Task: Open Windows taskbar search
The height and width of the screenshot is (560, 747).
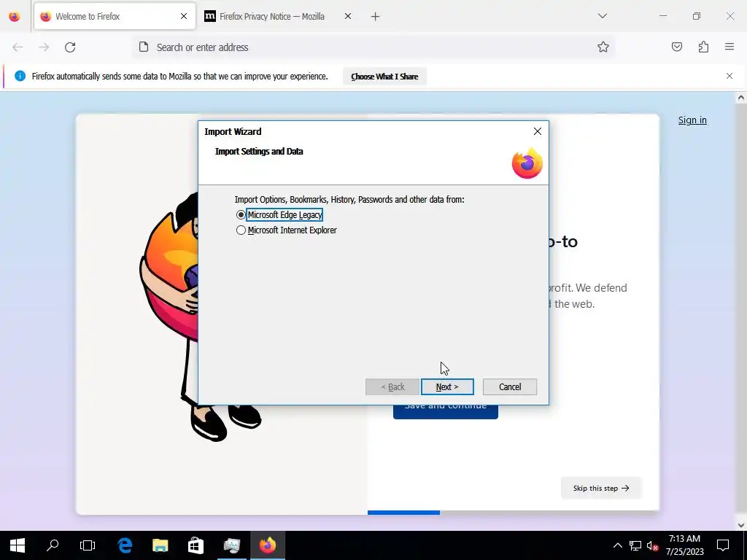Action: (x=53, y=545)
